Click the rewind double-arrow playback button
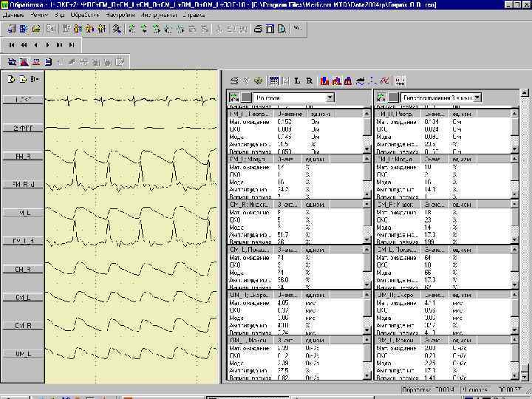Viewport: 532px width, 399px height. click(x=24, y=45)
